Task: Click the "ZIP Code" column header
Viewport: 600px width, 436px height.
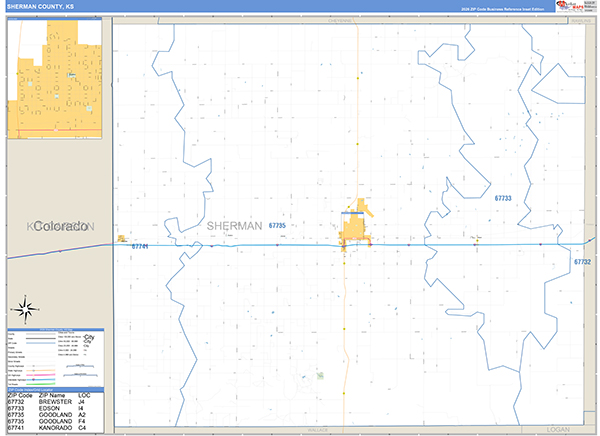Action: tap(20, 395)
